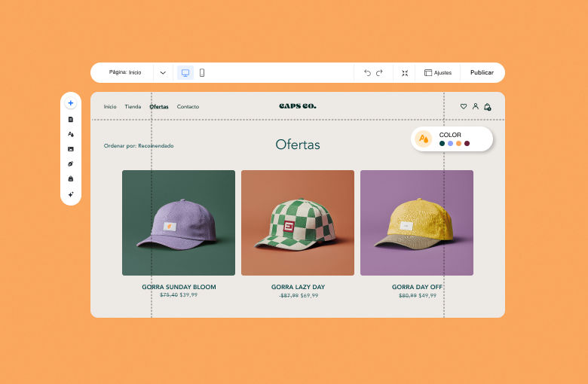Screen dimensions: 588x384
Task: Pick the burgundy color swatch
Action: click(467, 144)
